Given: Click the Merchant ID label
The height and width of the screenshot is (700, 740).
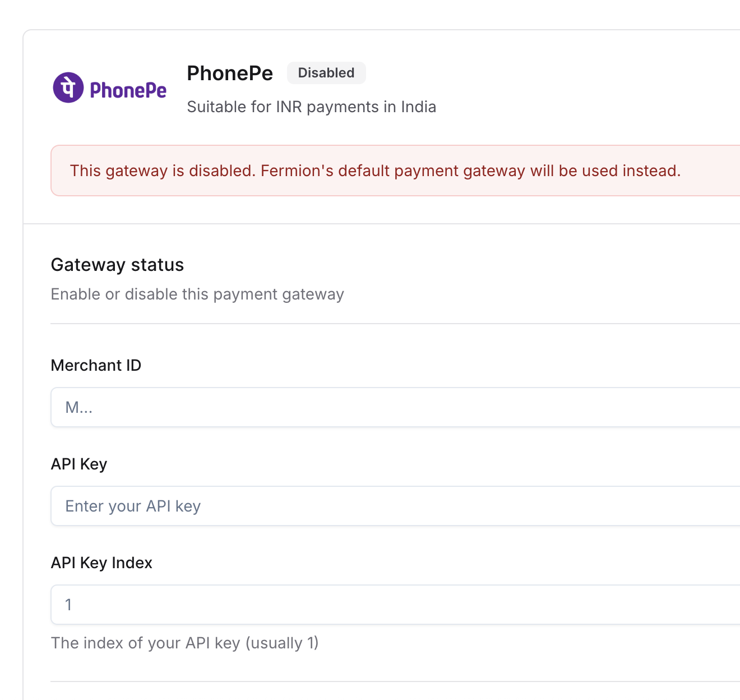Looking at the screenshot, I should point(96,365).
